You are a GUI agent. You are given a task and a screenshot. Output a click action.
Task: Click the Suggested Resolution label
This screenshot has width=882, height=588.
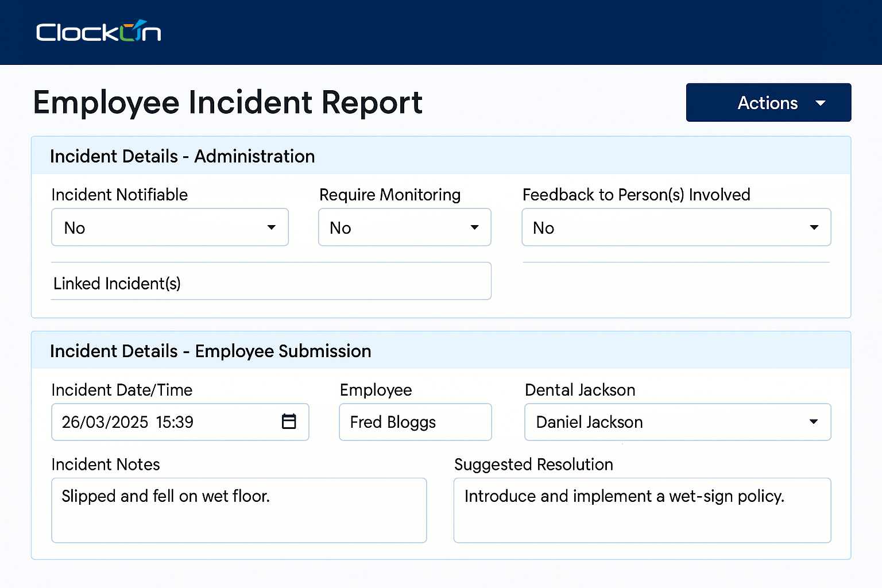pyautogui.click(x=533, y=464)
